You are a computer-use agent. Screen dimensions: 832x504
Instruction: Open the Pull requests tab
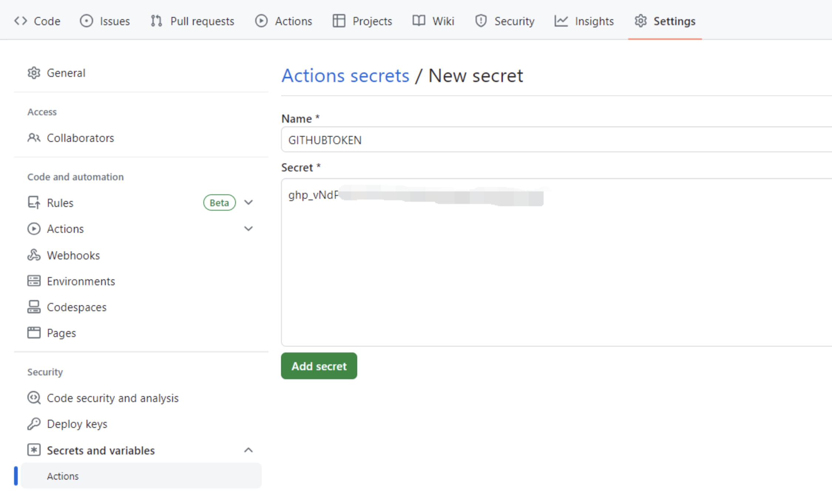tap(193, 21)
